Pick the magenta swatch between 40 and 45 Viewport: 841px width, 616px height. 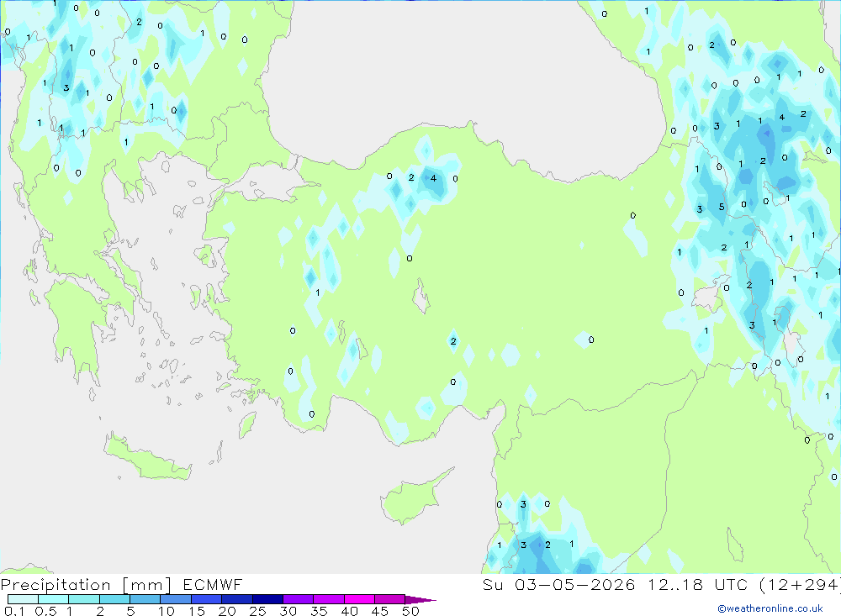click(359, 599)
